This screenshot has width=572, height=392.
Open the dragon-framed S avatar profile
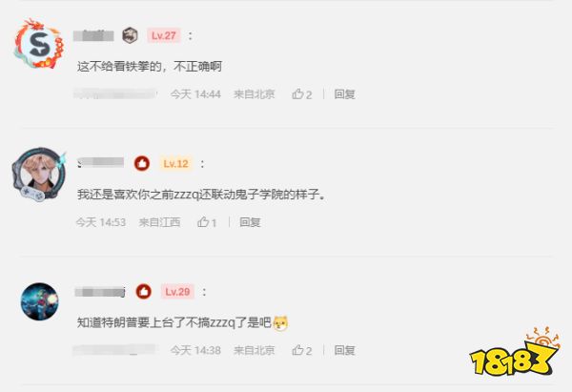pos(39,45)
